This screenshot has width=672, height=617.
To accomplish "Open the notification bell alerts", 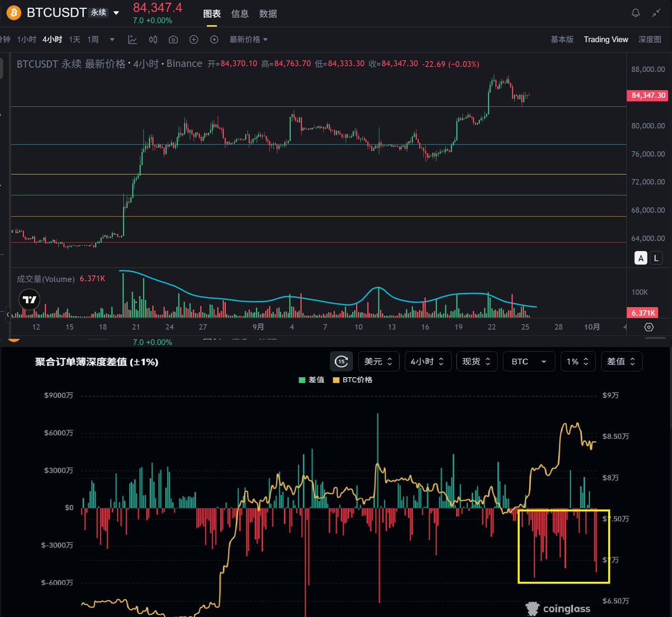I will (x=636, y=13).
